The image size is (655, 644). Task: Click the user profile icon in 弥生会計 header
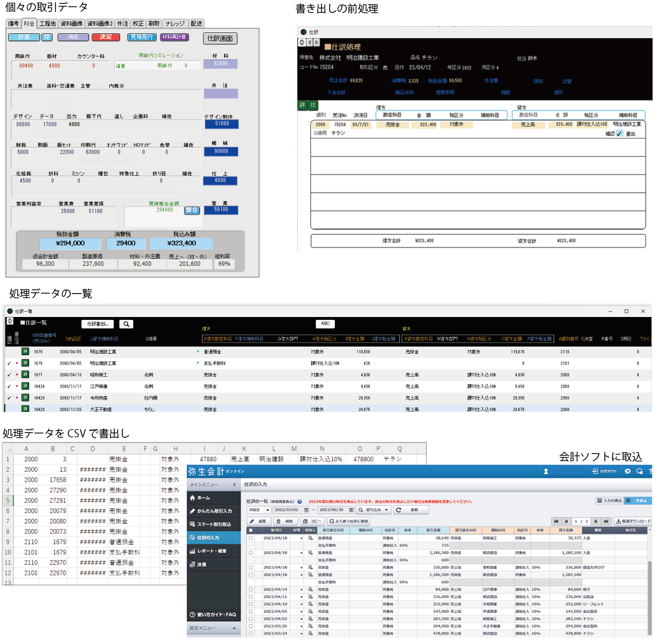546,471
